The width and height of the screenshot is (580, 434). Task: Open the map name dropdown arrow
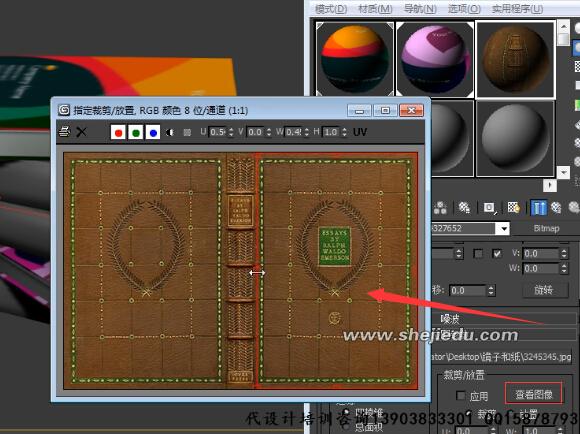click(x=503, y=229)
